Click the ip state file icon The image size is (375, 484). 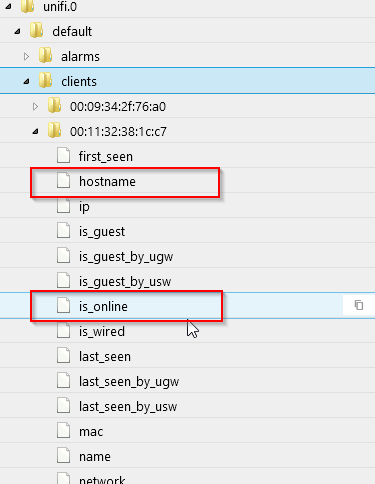(x=63, y=206)
